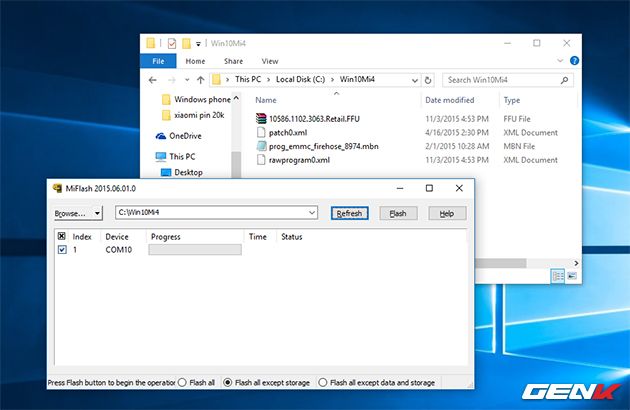Viewport: 630px width, 410px height.
Task: Go back in Explorer with the back arrow
Action: 153,80
